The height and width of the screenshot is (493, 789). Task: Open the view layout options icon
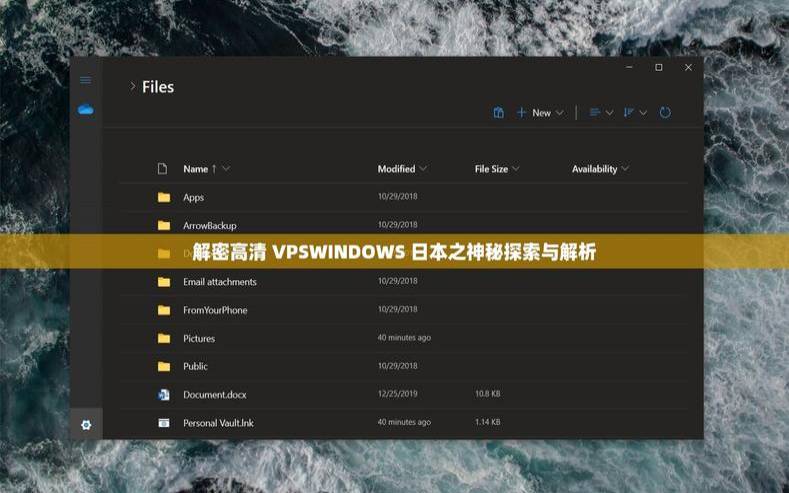595,113
